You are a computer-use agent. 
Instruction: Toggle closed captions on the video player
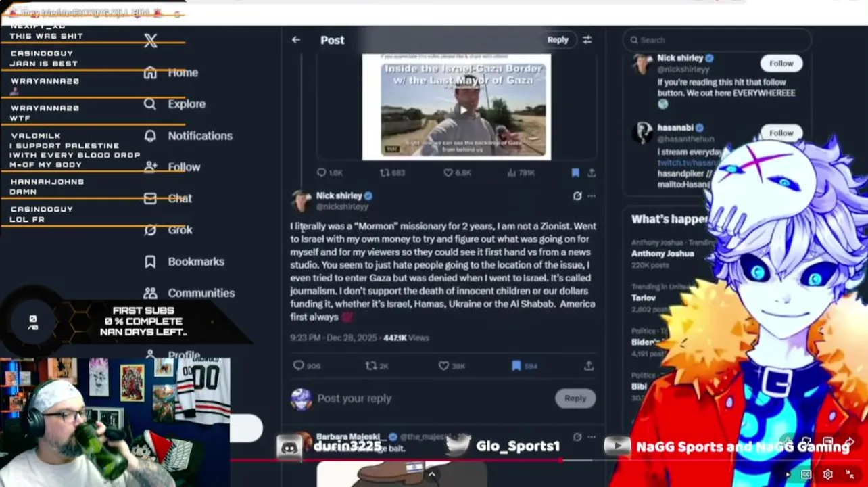(x=806, y=475)
